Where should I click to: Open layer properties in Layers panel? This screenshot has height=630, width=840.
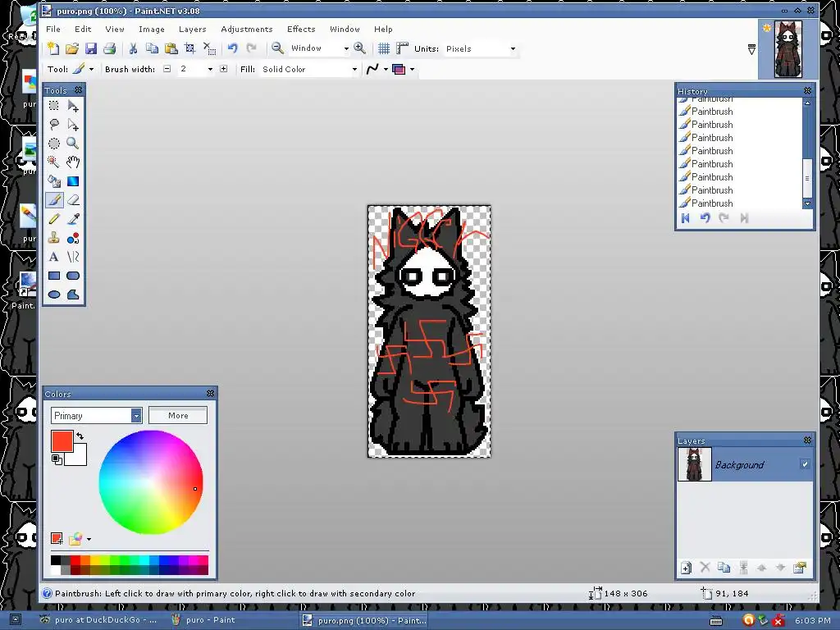point(799,568)
